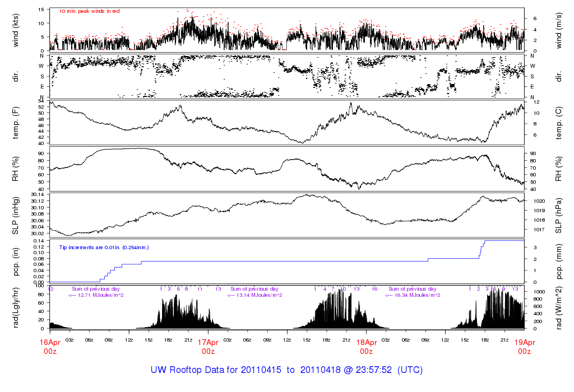Click the red note '10 min. peak winds in red'
Viewport: 574px width, 392px height.
[89, 11]
